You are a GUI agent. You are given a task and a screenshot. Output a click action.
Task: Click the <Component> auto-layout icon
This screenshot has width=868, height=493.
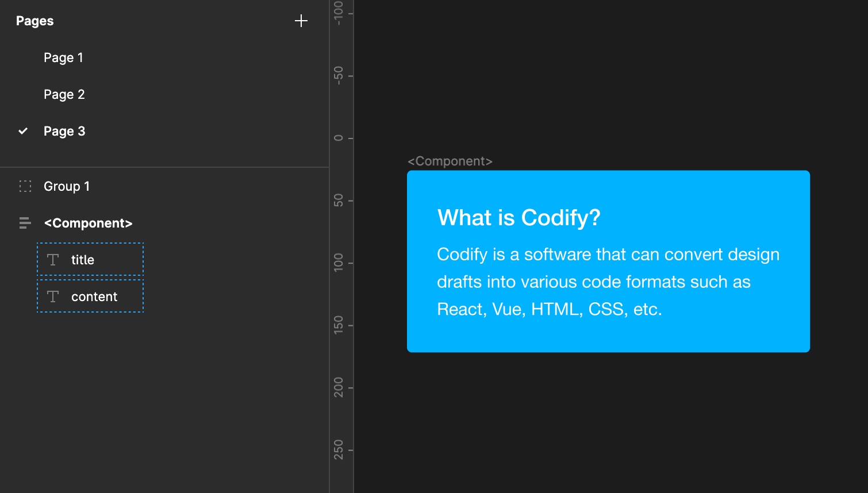point(25,223)
